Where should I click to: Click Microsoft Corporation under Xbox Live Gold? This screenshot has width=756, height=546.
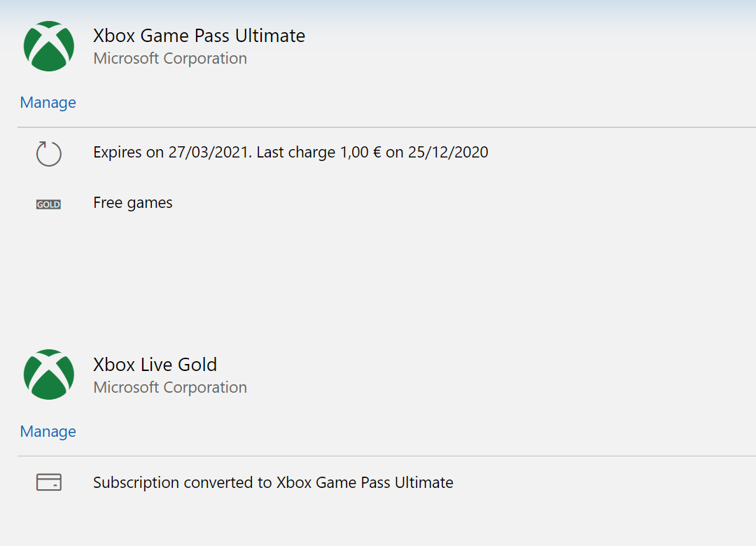click(170, 388)
